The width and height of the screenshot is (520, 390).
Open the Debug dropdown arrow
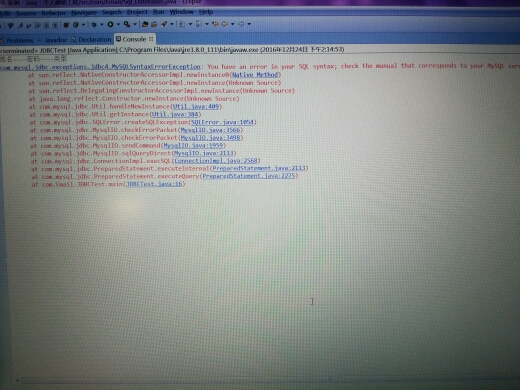point(102,25)
